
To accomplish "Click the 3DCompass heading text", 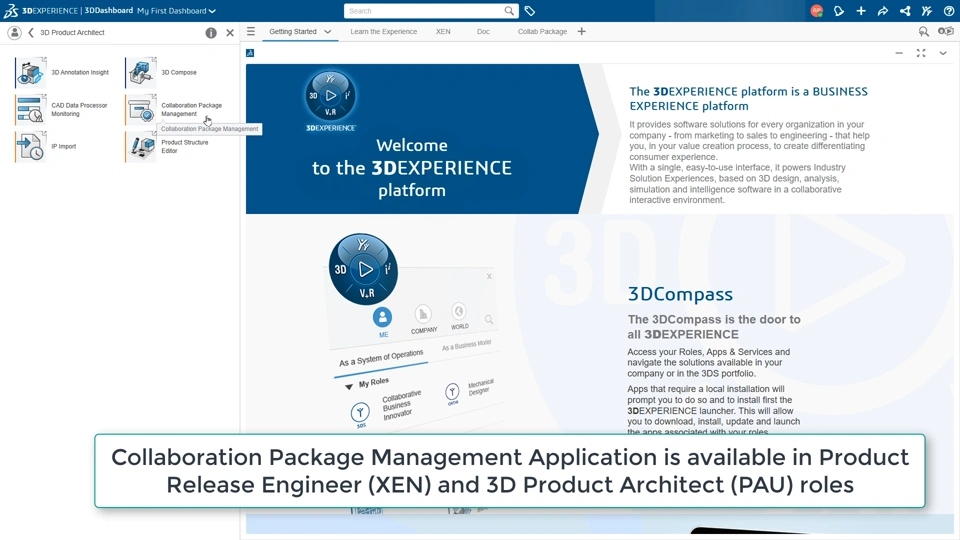I will (x=680, y=294).
